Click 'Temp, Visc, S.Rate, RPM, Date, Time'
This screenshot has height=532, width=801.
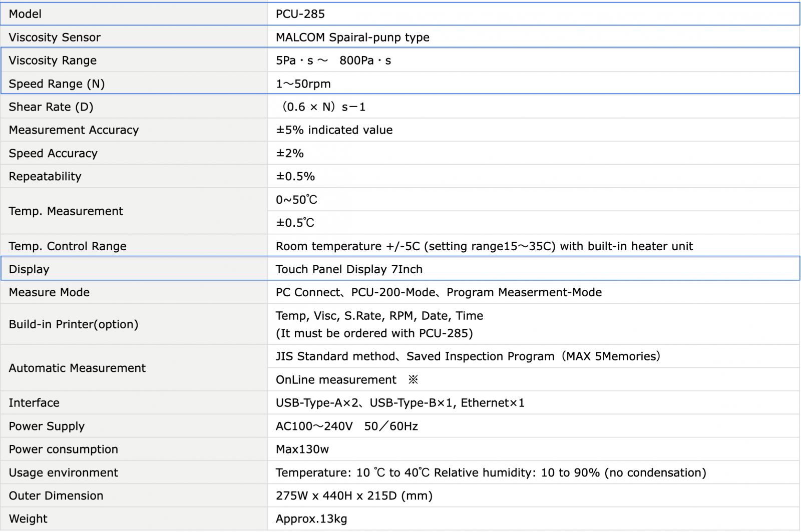[x=379, y=316]
